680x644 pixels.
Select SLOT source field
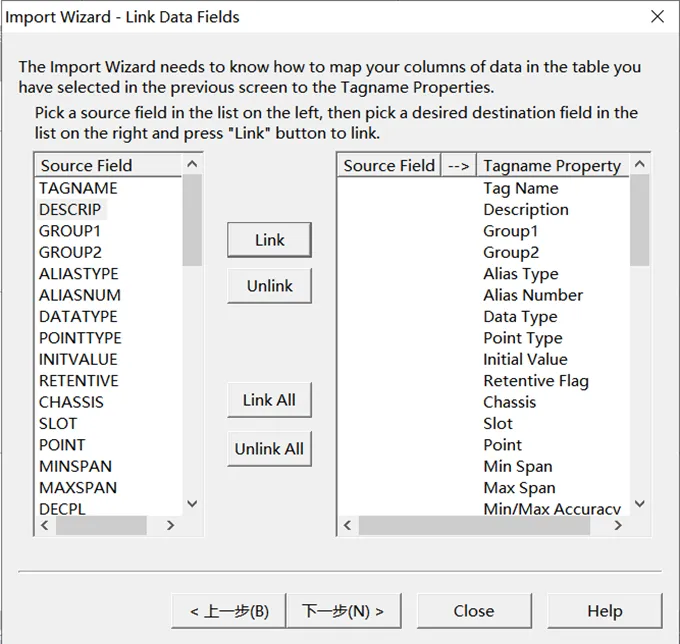coord(58,424)
